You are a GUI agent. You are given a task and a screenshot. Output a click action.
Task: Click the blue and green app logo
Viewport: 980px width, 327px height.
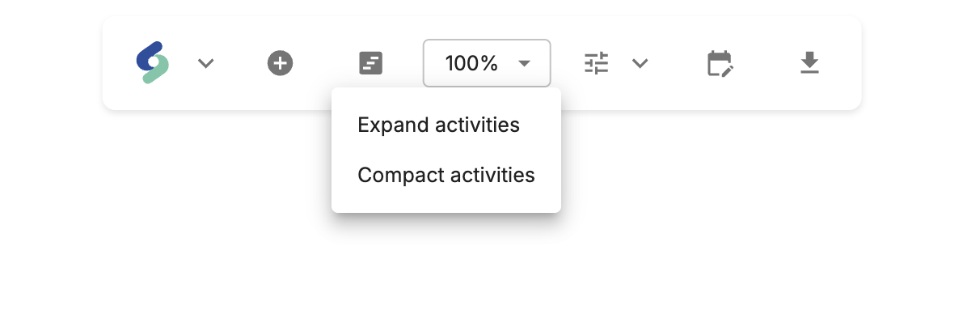tap(152, 62)
